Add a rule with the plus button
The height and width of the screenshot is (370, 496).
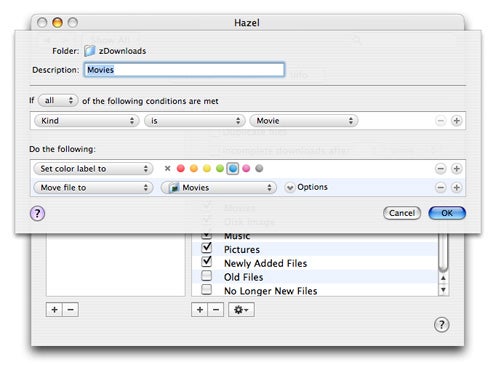tap(200, 310)
